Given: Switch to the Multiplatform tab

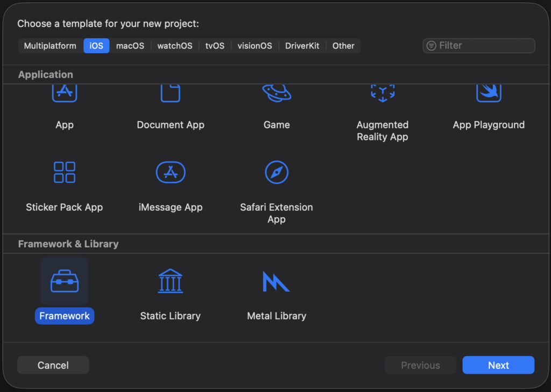Looking at the screenshot, I should pos(50,46).
